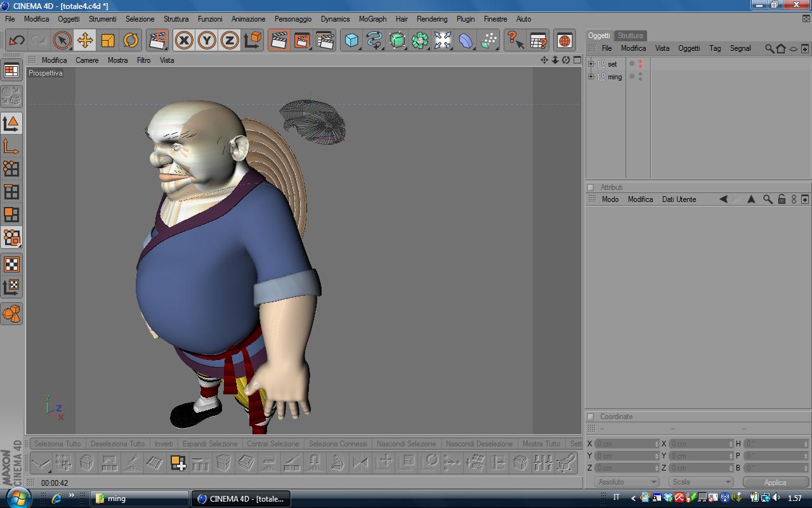Toggle visibility dots of ming object
The width and height of the screenshot is (812, 508).
click(641, 77)
